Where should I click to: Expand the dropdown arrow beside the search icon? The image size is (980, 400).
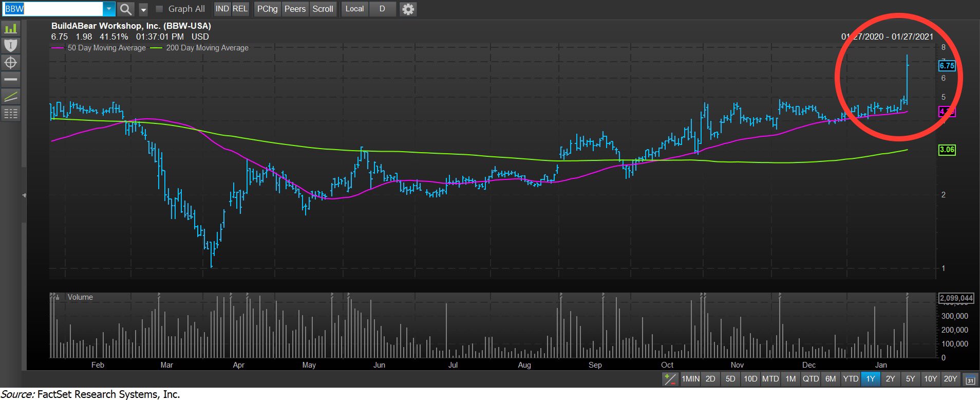tap(143, 9)
